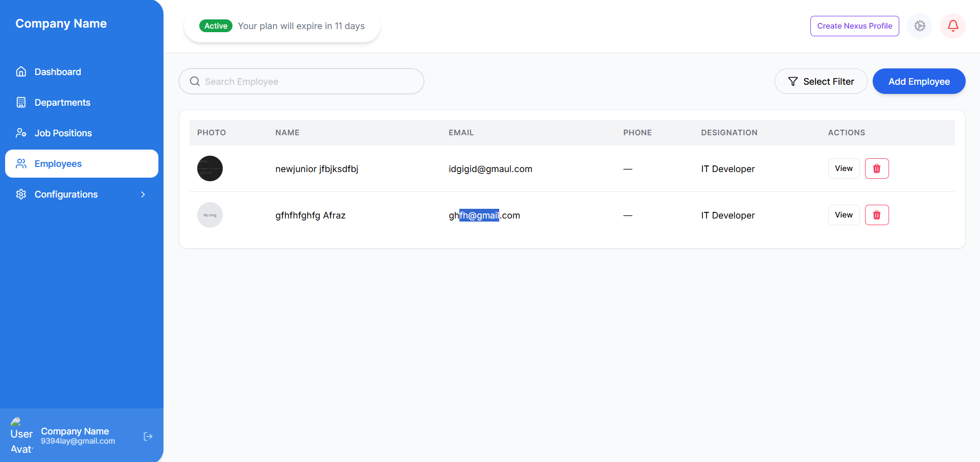
Task: Click the logout icon next to Company Name
Action: [148, 436]
